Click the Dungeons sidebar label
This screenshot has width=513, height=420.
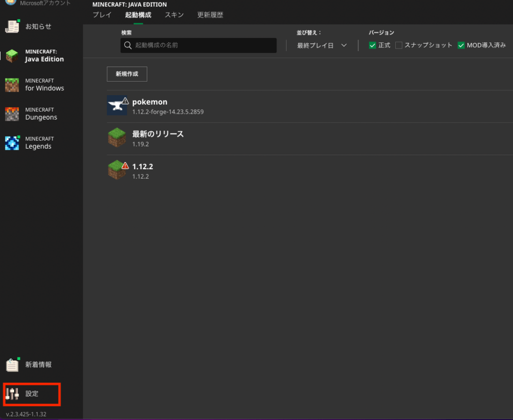tap(41, 117)
